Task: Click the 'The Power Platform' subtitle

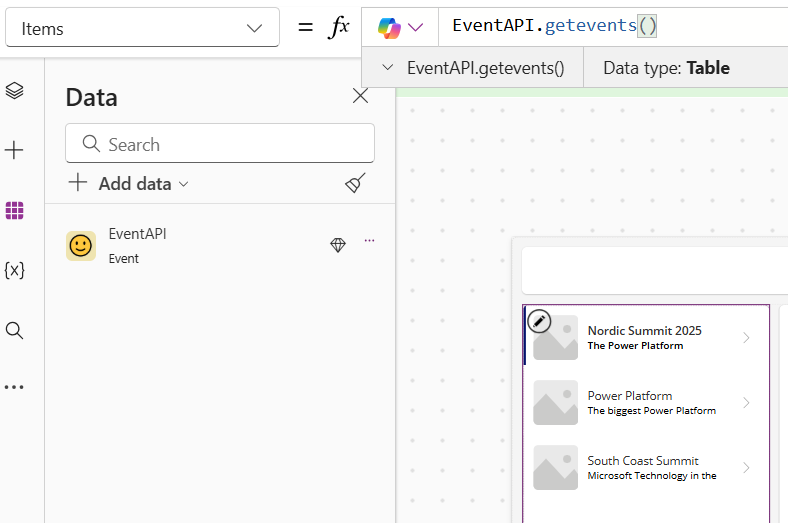Action: tap(635, 346)
